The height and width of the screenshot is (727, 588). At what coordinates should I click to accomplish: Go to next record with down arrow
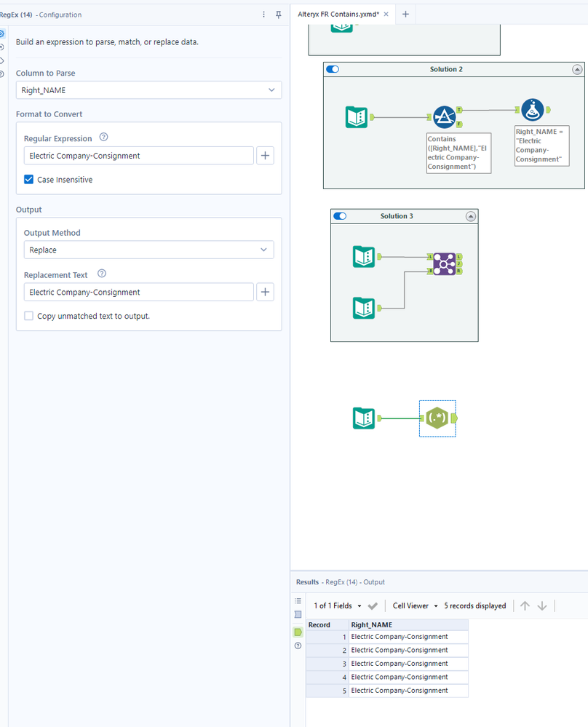542,606
